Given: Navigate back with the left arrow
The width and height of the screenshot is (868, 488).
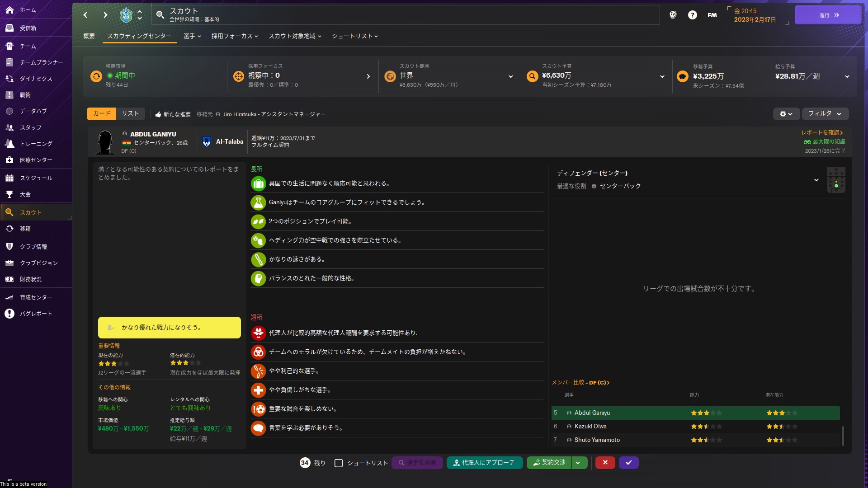Looking at the screenshot, I should [x=85, y=15].
